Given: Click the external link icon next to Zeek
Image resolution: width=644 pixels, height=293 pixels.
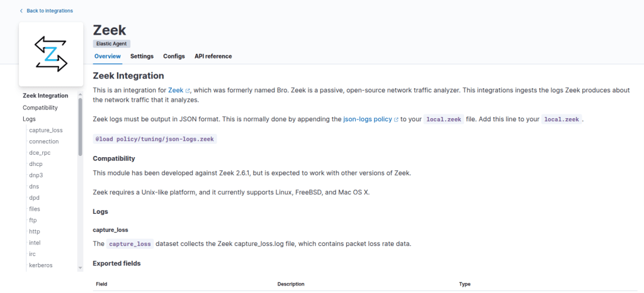Looking at the screenshot, I should click(188, 91).
